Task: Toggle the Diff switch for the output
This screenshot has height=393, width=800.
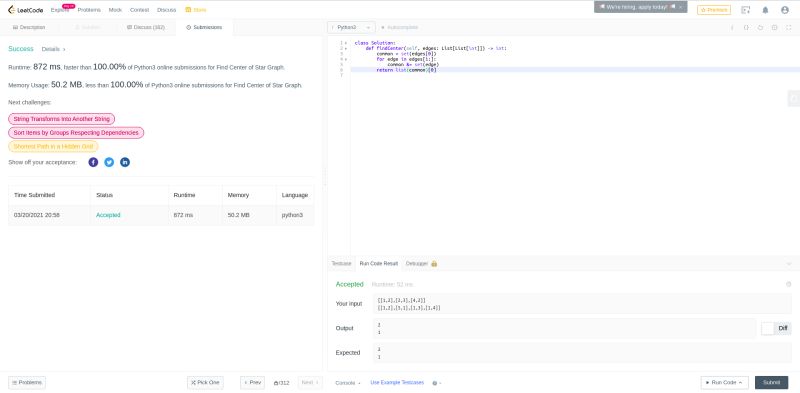Action: tap(768, 329)
